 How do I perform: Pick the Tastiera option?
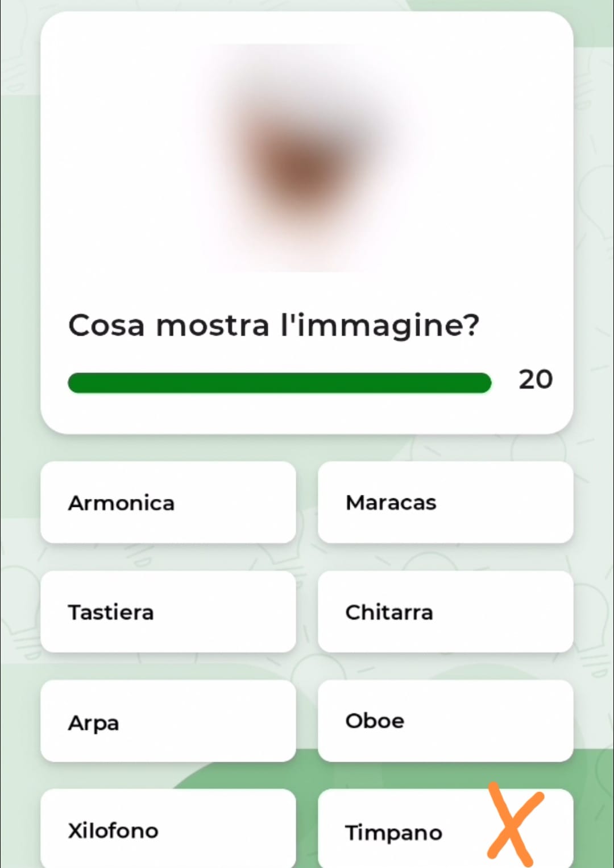(168, 611)
